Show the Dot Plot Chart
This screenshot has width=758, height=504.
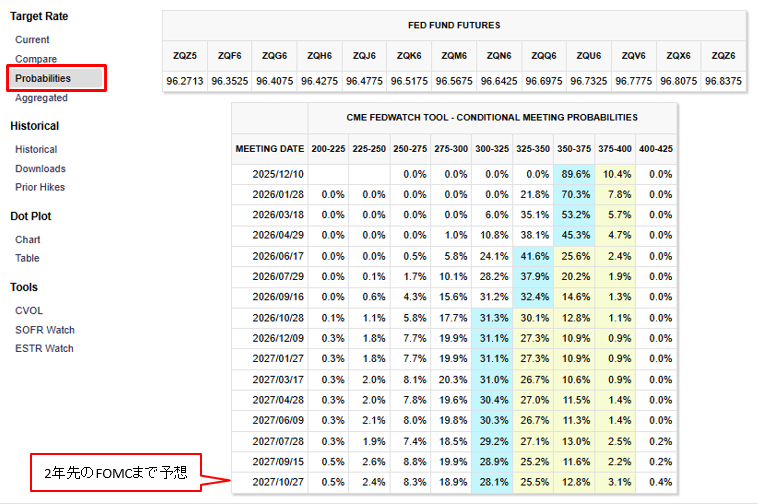point(28,240)
